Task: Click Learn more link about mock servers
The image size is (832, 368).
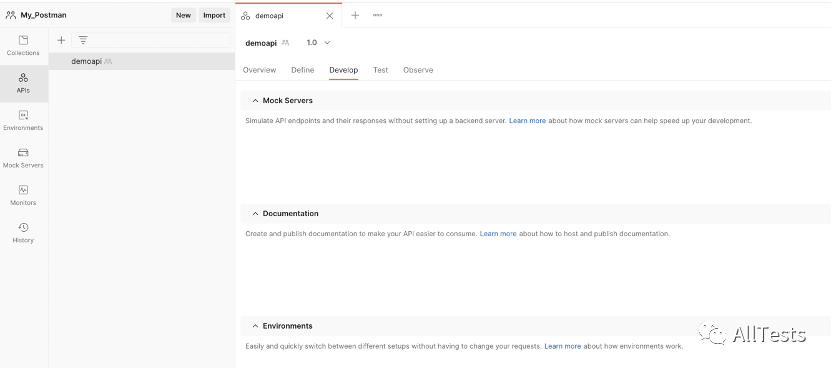Action: 527,120
